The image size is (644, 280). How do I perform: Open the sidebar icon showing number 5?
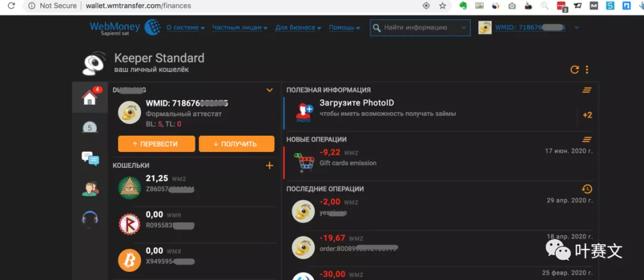89,127
